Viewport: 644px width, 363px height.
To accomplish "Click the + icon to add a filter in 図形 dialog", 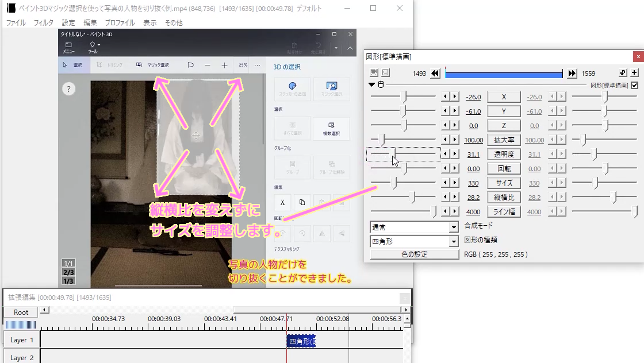I will click(x=635, y=73).
